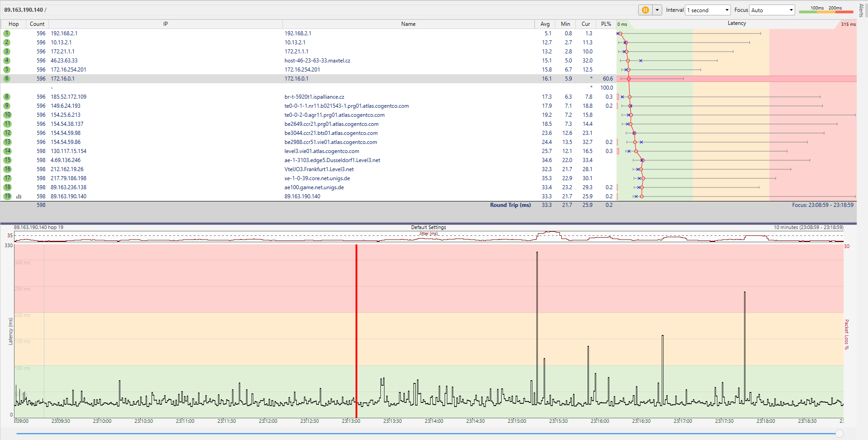The image size is (868, 440).
Task: Click the timeline scrollbar handle at bottom right
Action: tap(840, 434)
